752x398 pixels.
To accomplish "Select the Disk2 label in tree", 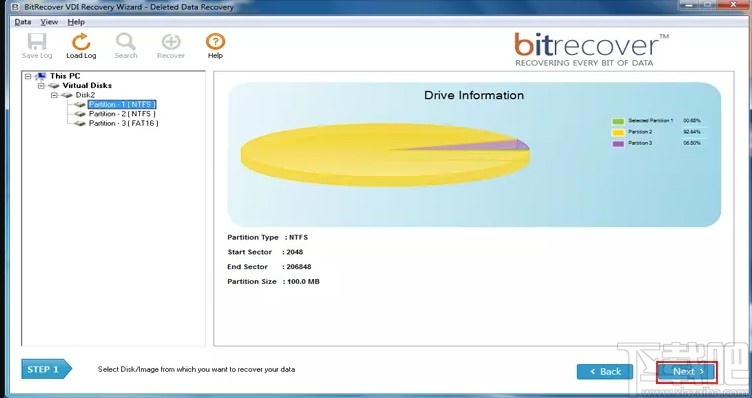I will pos(85,95).
